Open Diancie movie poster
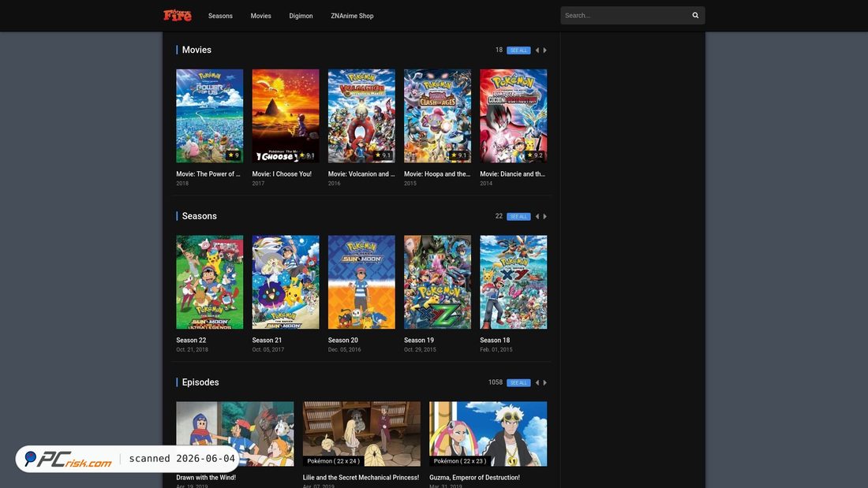 point(513,116)
